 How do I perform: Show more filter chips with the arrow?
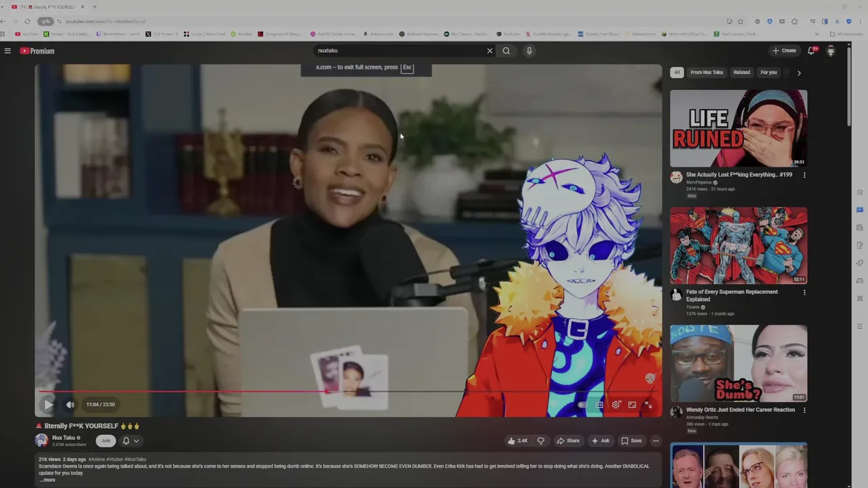(x=799, y=73)
